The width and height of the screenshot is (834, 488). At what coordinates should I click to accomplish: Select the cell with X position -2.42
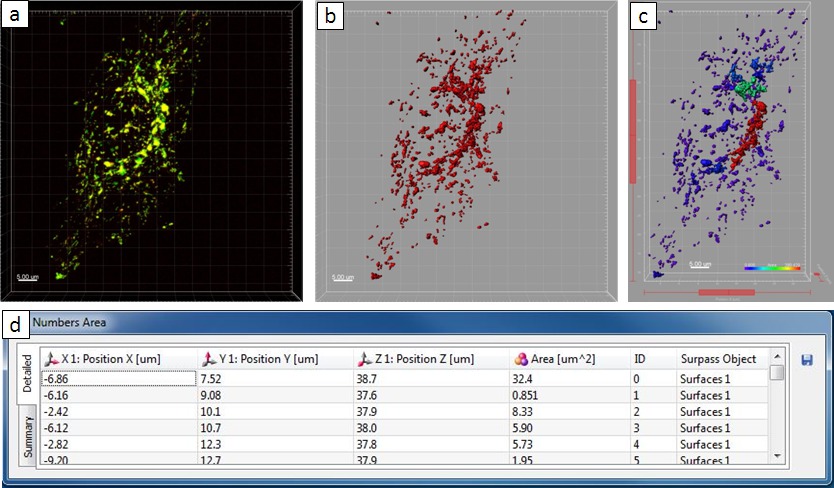(119, 412)
